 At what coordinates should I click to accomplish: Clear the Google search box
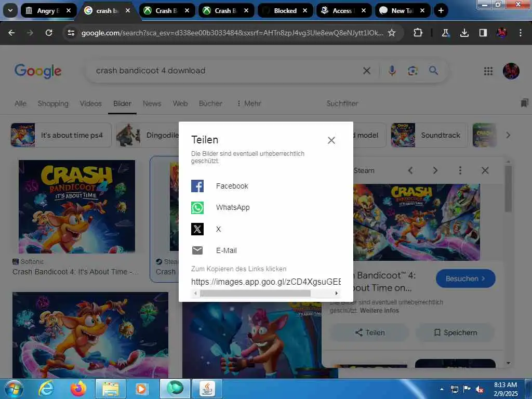[x=367, y=71]
